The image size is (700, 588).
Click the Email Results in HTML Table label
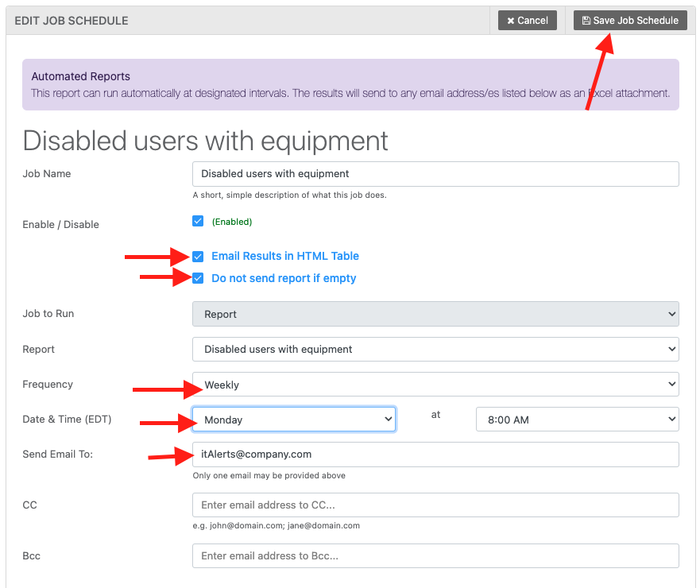(x=285, y=256)
